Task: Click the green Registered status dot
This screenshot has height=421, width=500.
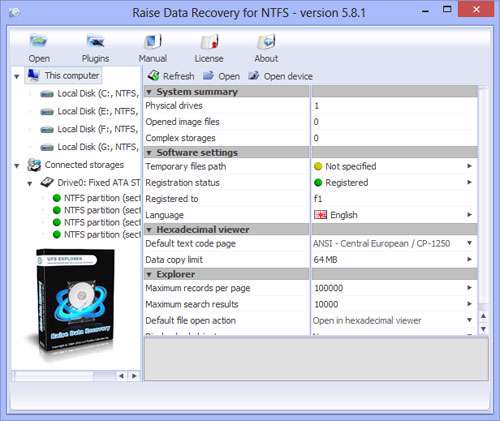Action: pos(318,183)
